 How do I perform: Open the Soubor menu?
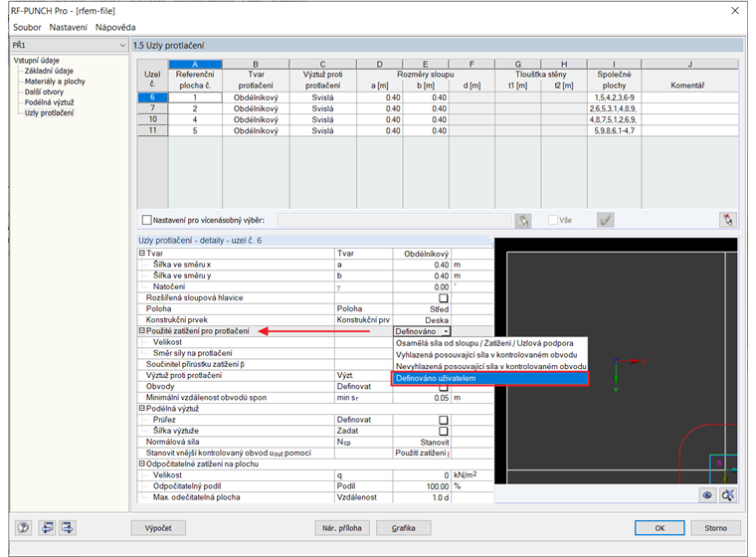(27, 28)
